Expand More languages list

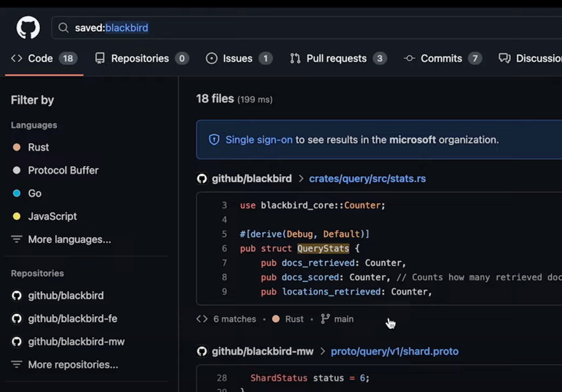69,240
